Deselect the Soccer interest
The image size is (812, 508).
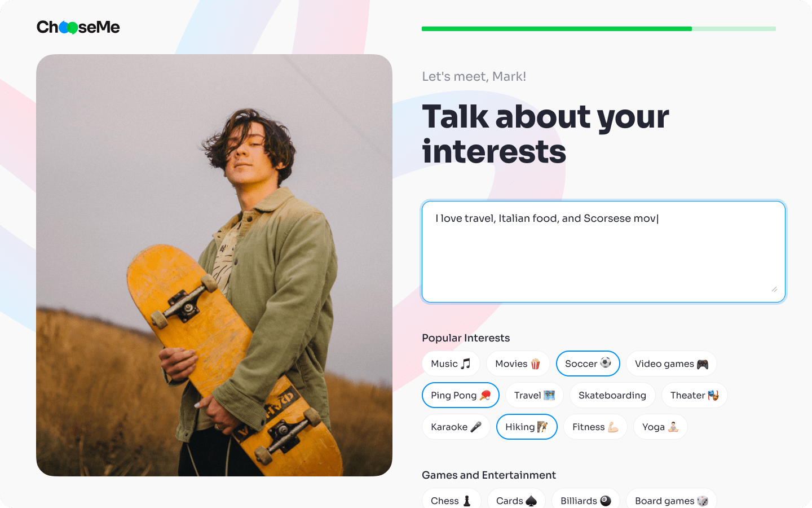tap(588, 364)
